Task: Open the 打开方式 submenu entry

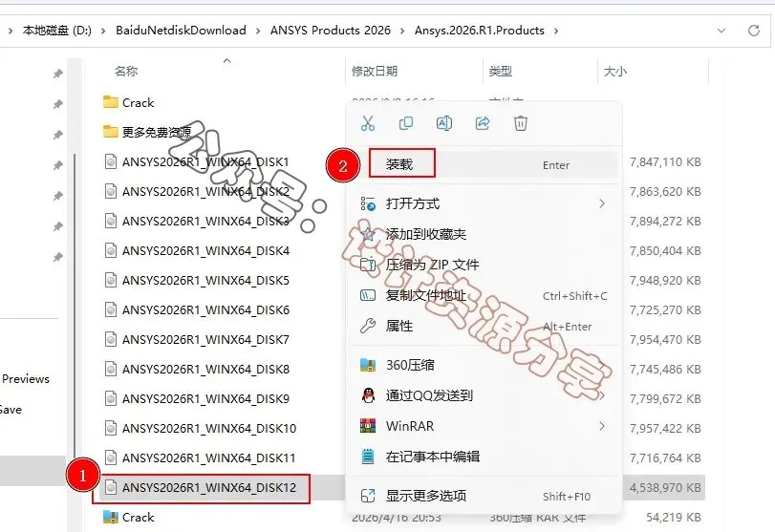Action: point(484,203)
